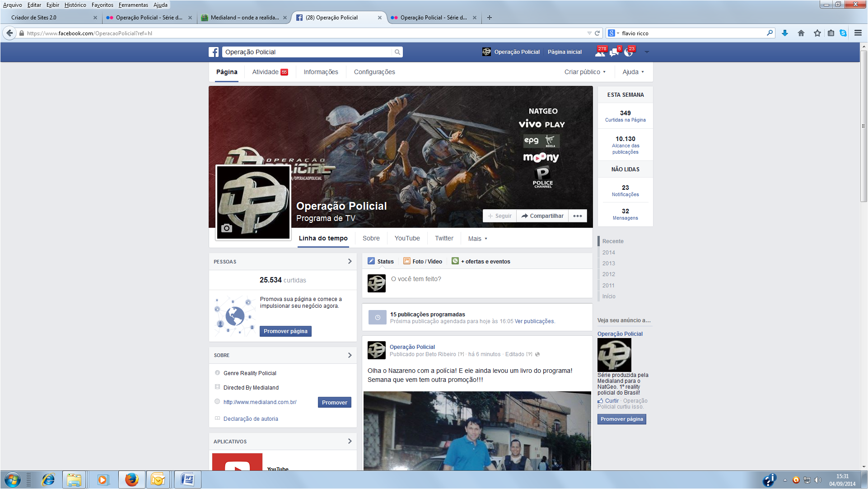Switch to the Atividade tab
The height and width of the screenshot is (489, 868).
pos(270,72)
